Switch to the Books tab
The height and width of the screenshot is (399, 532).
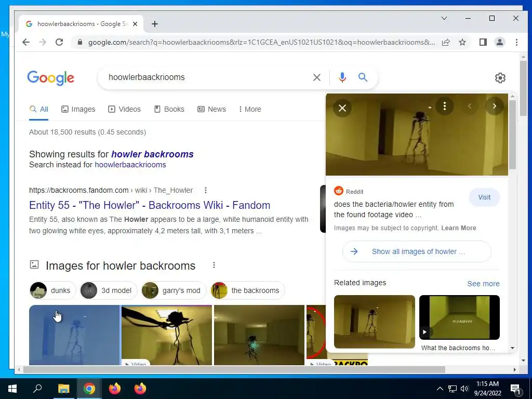169,109
